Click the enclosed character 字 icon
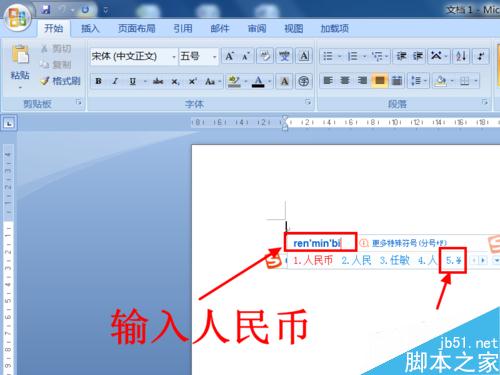The width and height of the screenshot is (500, 375). pos(303,81)
